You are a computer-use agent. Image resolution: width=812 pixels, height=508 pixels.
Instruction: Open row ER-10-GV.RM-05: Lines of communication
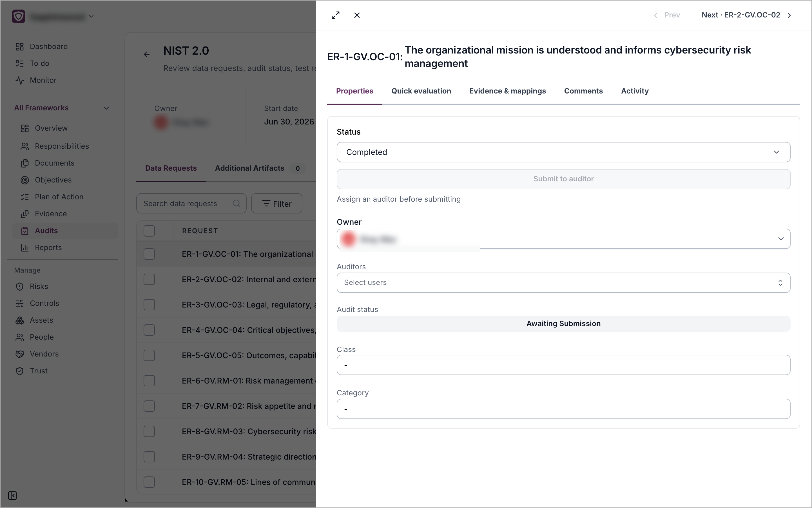pyautogui.click(x=249, y=482)
